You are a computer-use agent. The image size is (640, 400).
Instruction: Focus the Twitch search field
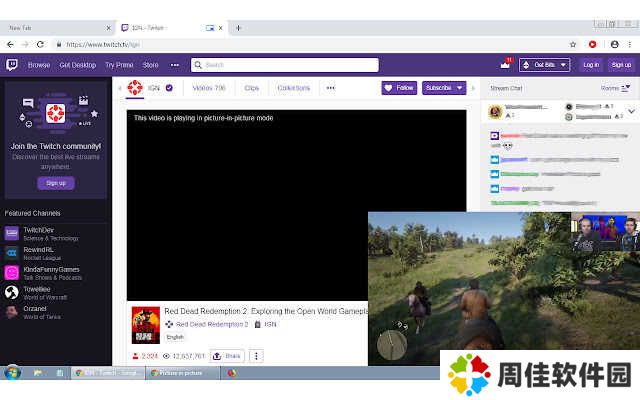pos(285,65)
